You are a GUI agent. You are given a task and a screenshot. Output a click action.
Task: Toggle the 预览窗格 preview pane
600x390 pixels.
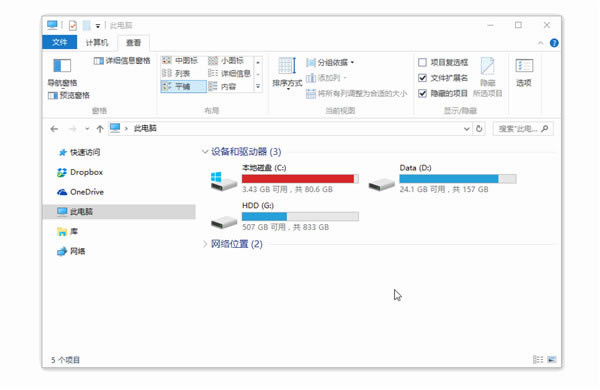click(69, 95)
